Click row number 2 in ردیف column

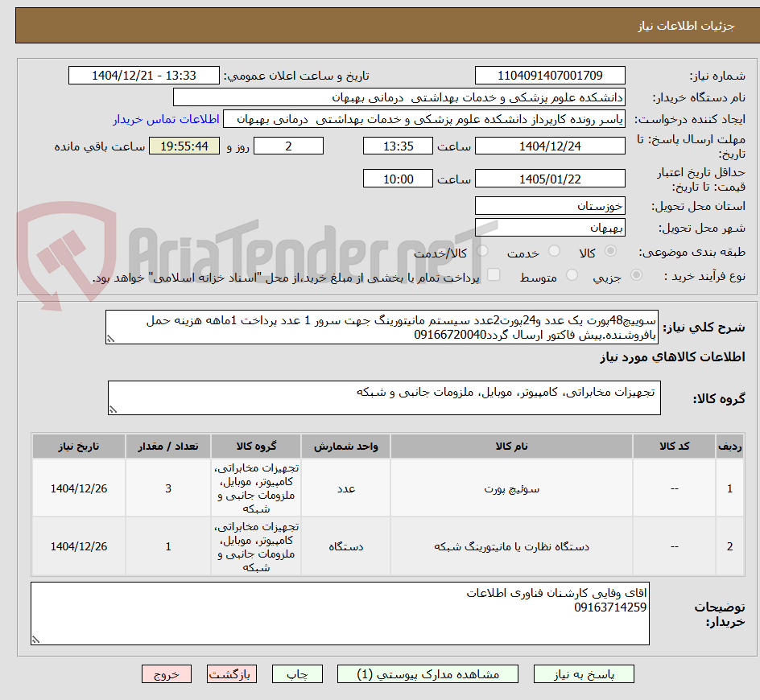pos(730,546)
